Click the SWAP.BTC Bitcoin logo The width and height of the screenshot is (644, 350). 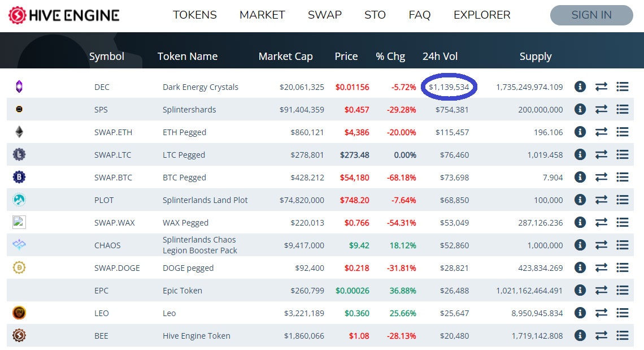pyautogui.click(x=19, y=178)
